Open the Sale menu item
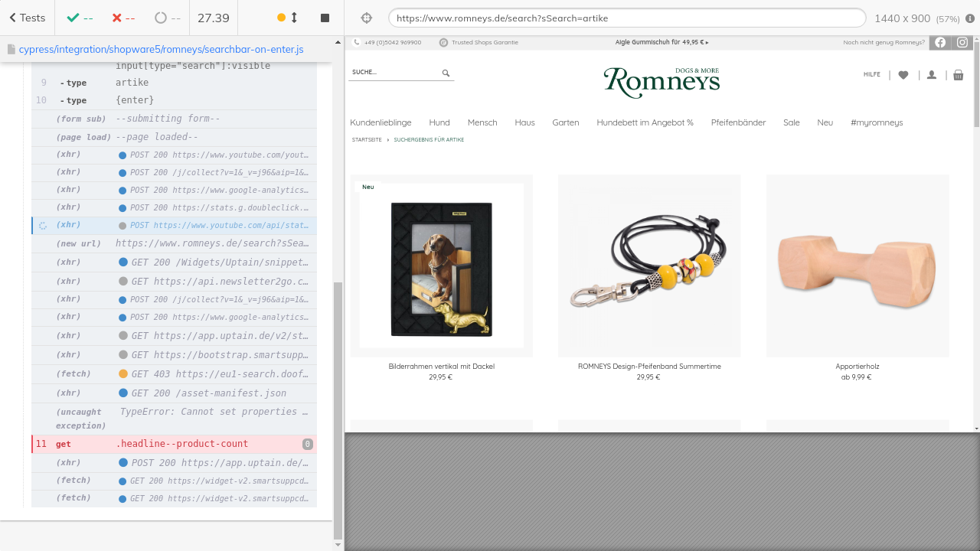 tap(791, 122)
